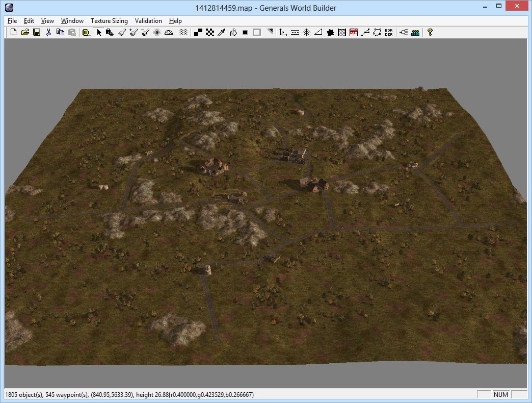Choose the eyedropper tool
Viewport: 532px width, 403px height.
click(221, 32)
